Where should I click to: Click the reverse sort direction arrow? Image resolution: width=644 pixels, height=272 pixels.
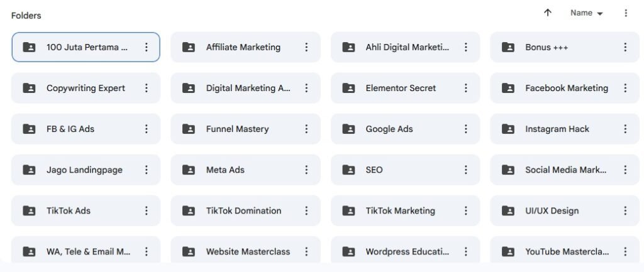click(548, 13)
